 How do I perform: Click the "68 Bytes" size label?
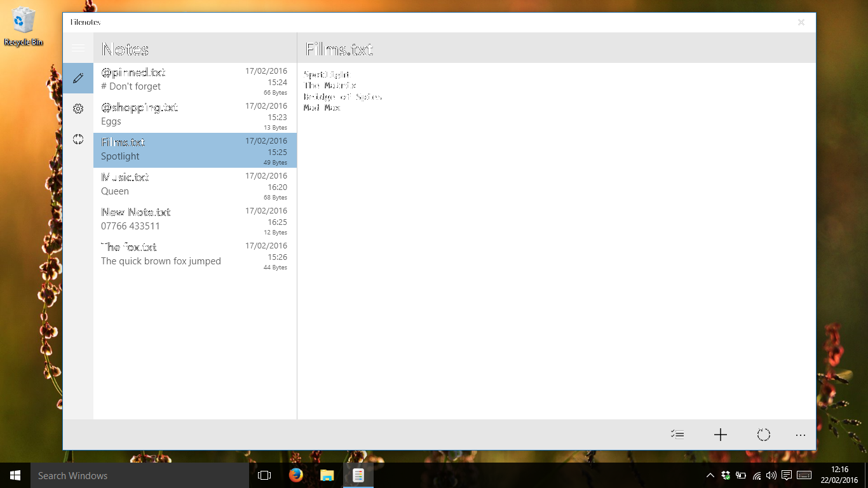(x=275, y=198)
